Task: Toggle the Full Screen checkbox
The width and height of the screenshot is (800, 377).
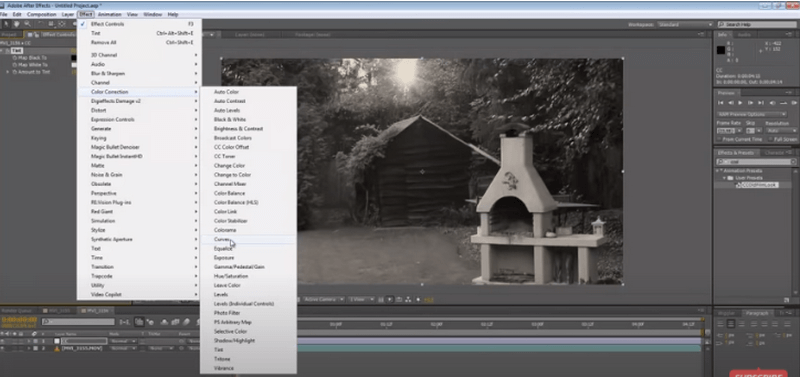Action: (x=771, y=139)
